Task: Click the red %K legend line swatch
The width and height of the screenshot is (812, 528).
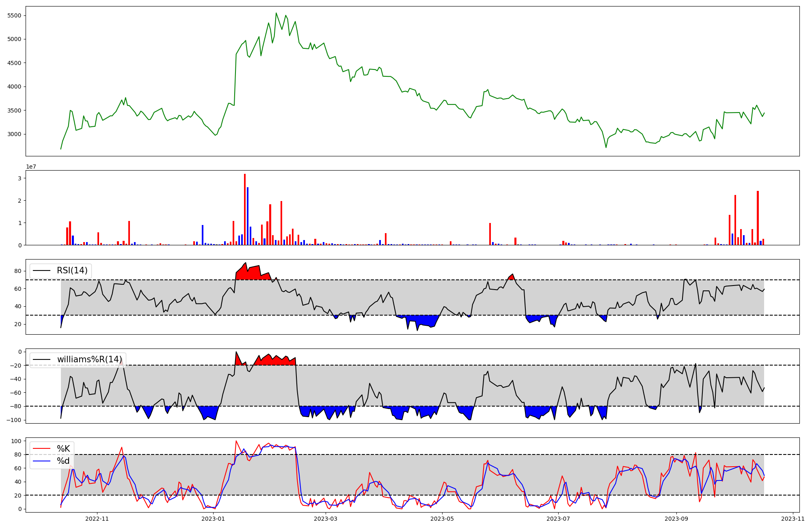Action: 42,449
